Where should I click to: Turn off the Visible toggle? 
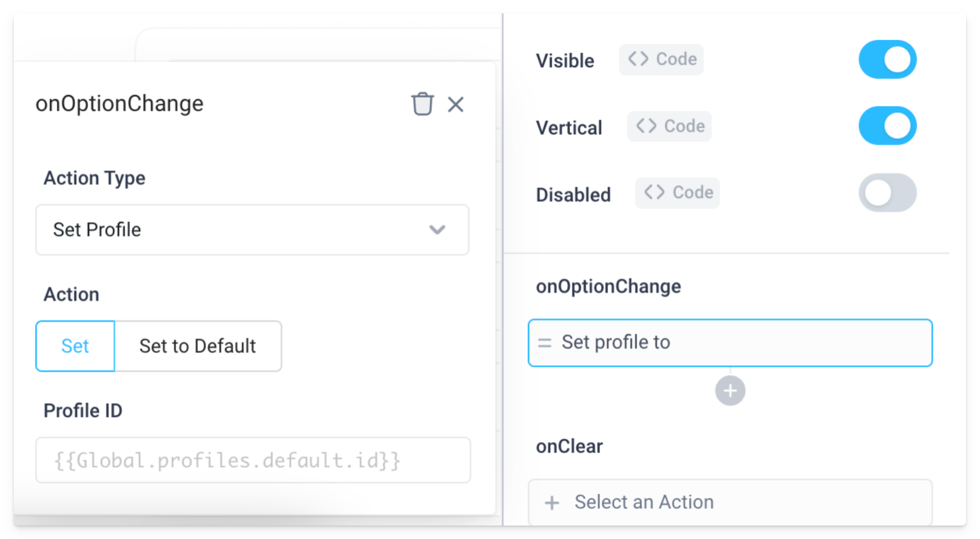point(888,58)
